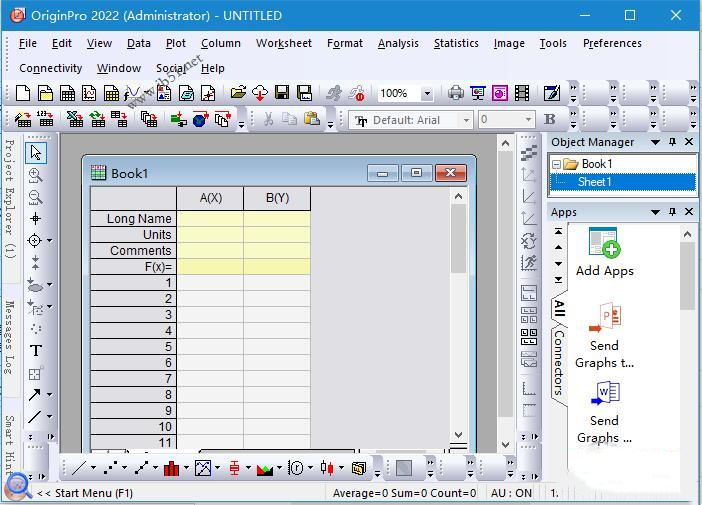This screenshot has width=702, height=505.
Task: Pin the Apps panel
Action: coord(672,212)
